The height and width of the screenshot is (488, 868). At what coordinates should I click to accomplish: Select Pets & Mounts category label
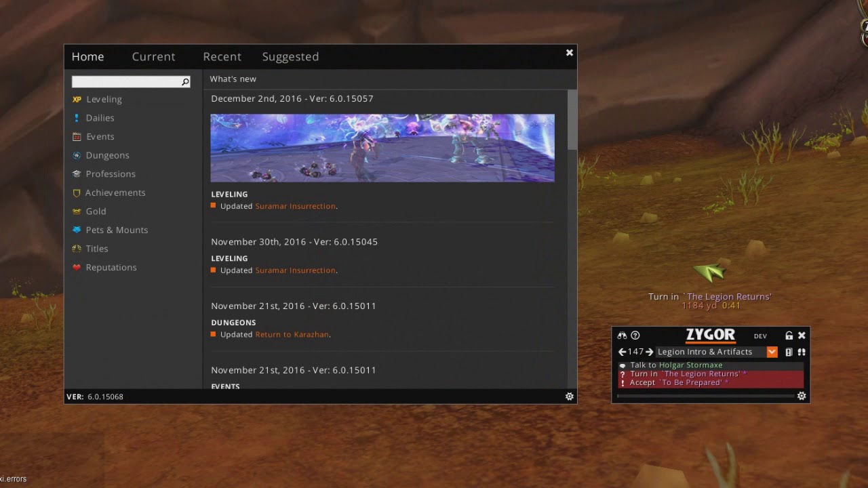tap(117, 230)
